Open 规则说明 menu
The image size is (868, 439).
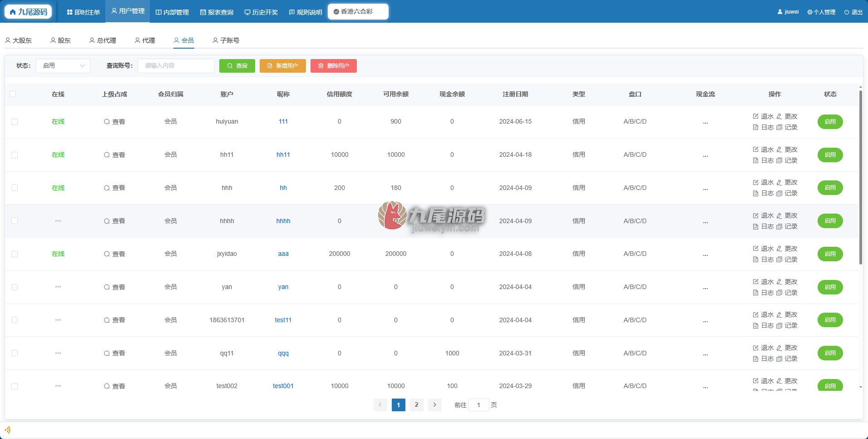306,12
